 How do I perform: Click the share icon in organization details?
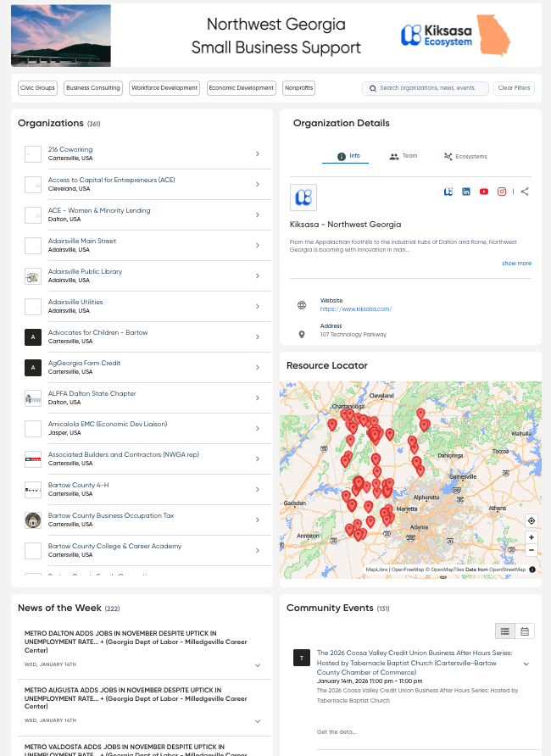tap(525, 192)
